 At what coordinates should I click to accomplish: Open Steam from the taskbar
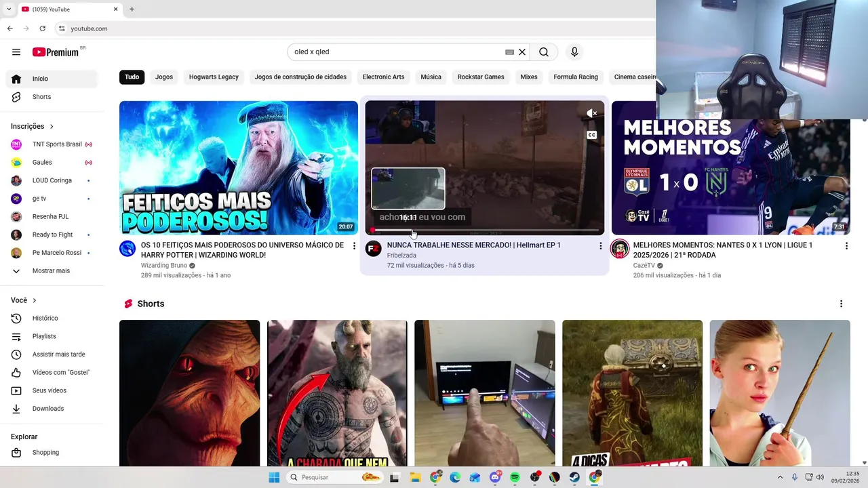pyautogui.click(x=574, y=477)
